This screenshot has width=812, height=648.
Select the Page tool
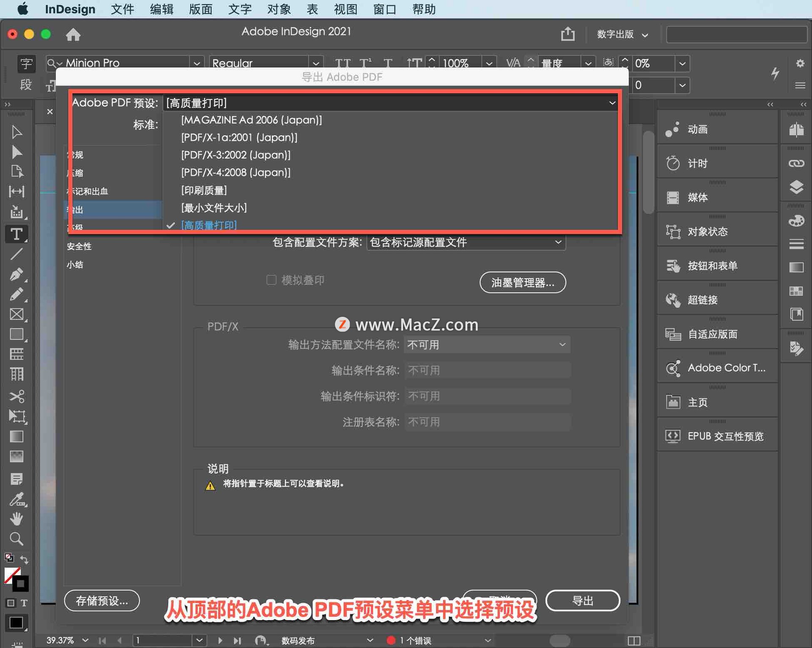(16, 171)
